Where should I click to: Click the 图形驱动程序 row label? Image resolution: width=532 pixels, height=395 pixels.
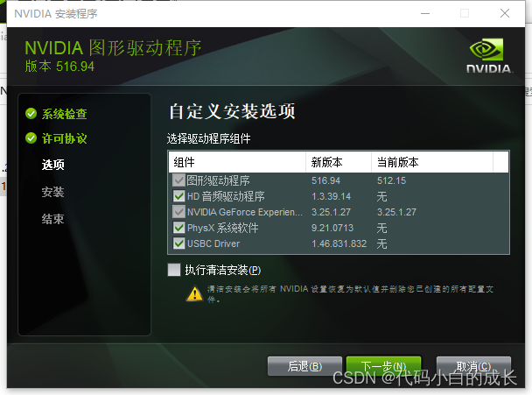point(218,180)
